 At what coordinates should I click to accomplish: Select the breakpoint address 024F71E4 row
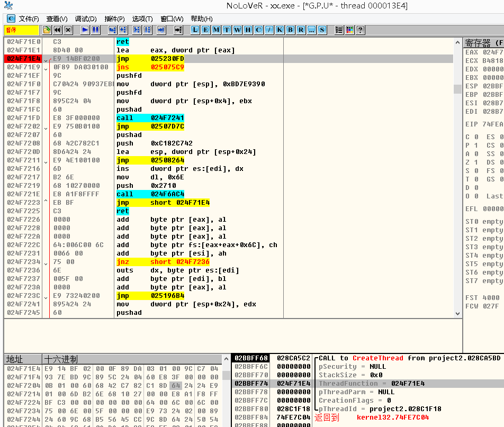click(228, 59)
